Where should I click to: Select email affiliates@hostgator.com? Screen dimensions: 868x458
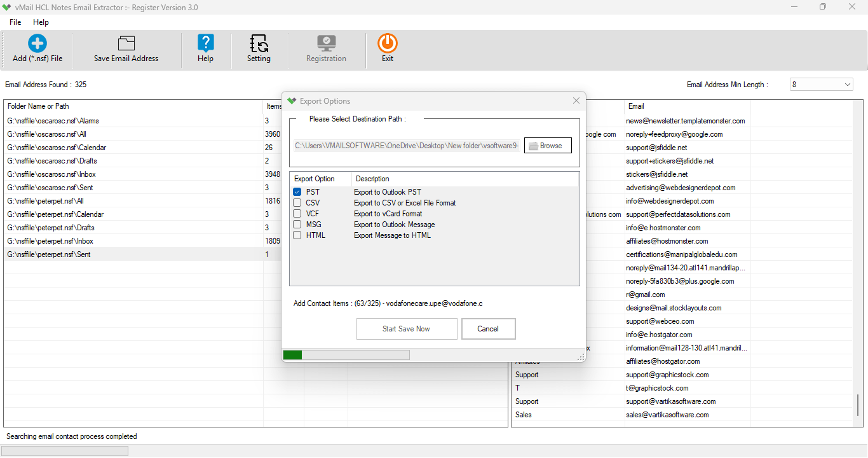click(663, 361)
